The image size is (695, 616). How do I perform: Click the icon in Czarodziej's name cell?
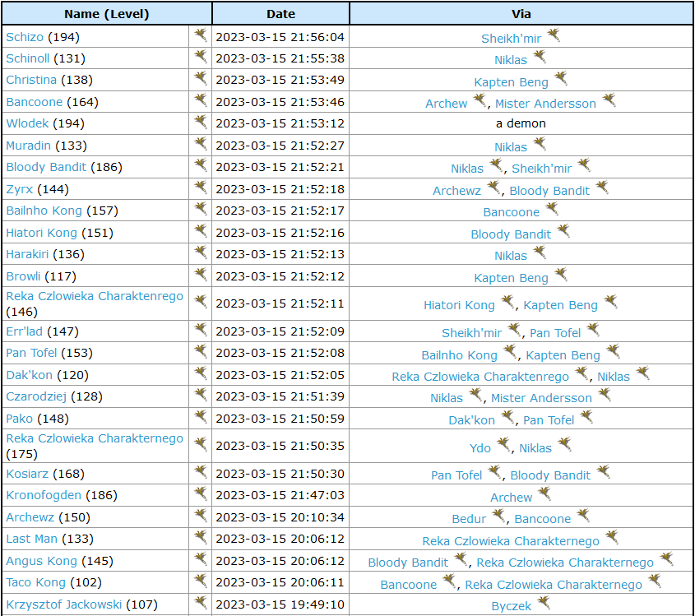[x=200, y=395]
